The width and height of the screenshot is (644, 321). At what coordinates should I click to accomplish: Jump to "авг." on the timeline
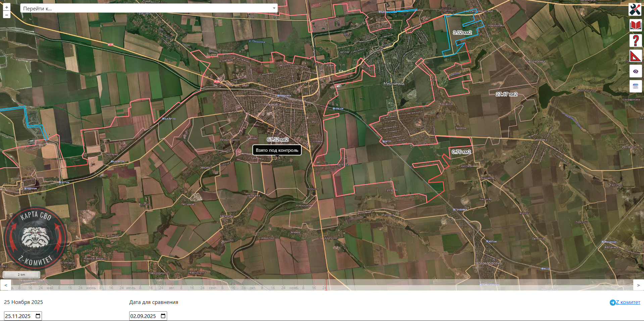[x=172, y=288]
